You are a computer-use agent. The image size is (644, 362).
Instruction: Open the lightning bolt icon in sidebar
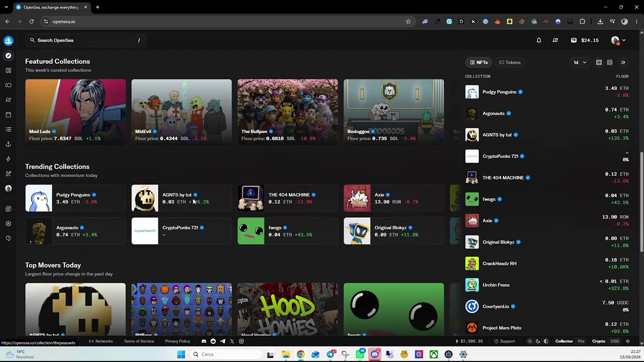8,159
